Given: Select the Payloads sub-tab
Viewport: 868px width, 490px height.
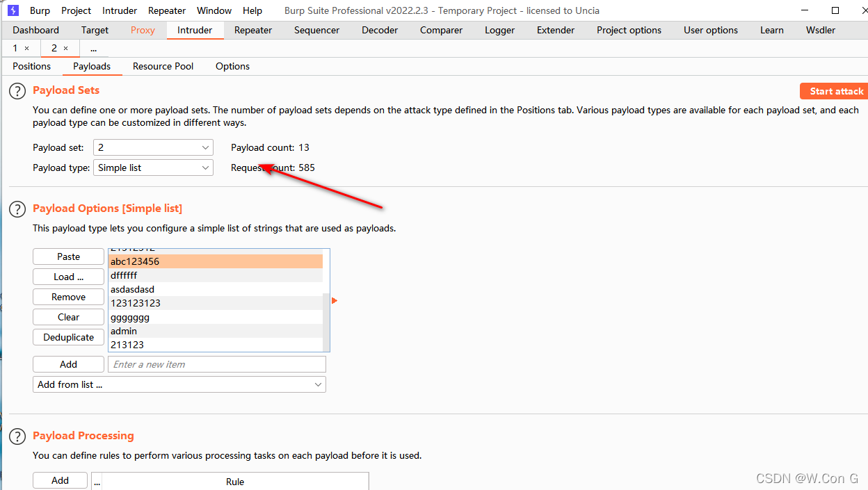Looking at the screenshot, I should [92, 66].
